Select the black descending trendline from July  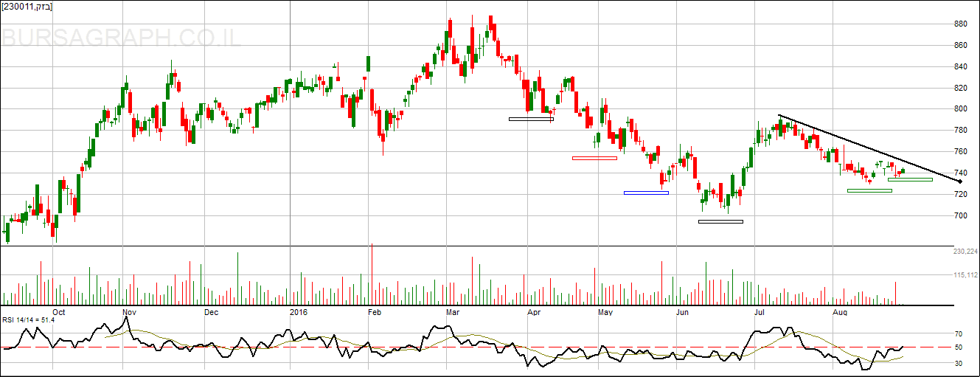(870, 148)
